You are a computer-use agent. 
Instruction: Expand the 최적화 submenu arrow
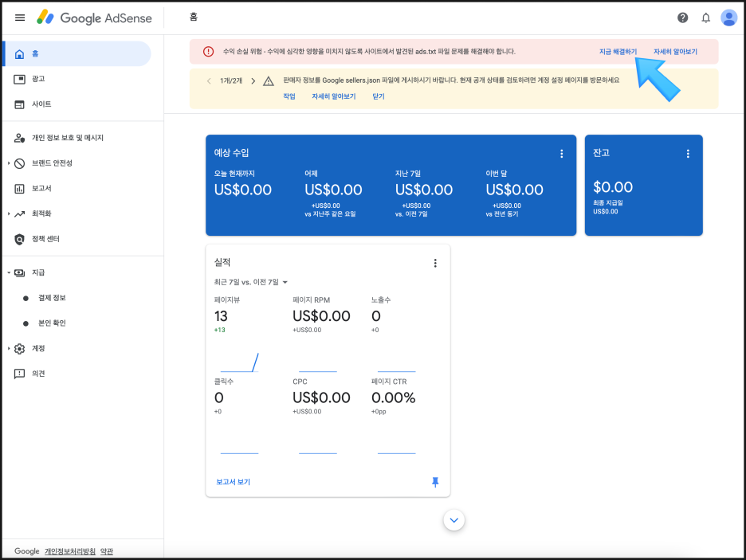(x=9, y=213)
